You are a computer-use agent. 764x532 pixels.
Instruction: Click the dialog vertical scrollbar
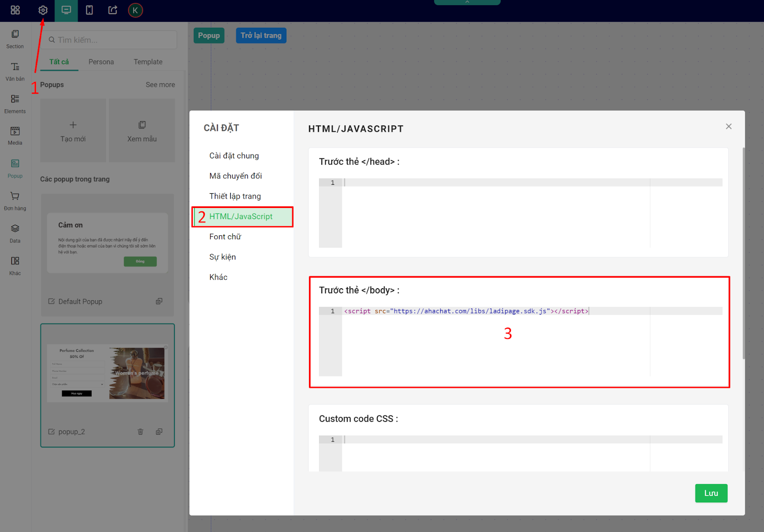point(743,253)
